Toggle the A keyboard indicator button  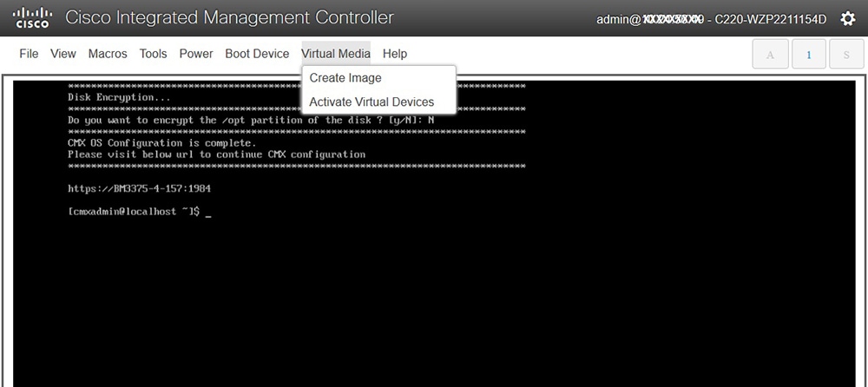coord(769,55)
